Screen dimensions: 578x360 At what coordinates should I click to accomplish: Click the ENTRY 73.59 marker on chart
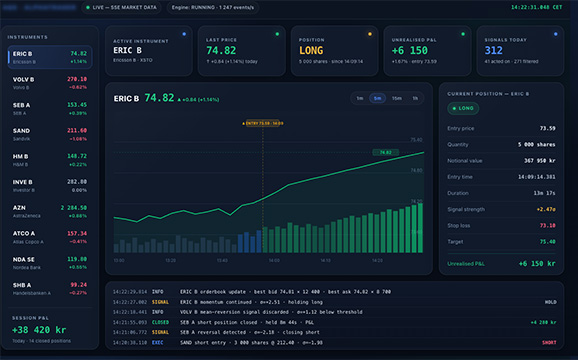pos(263,123)
